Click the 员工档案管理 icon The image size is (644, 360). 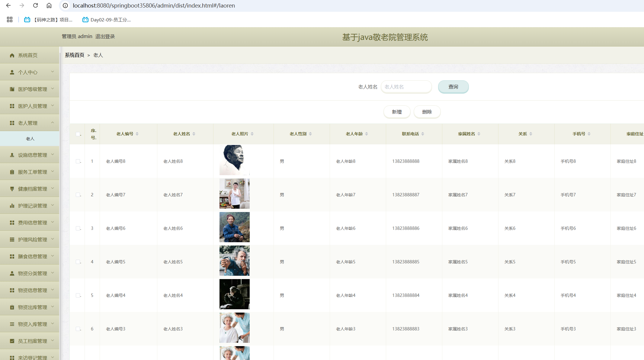click(12, 341)
